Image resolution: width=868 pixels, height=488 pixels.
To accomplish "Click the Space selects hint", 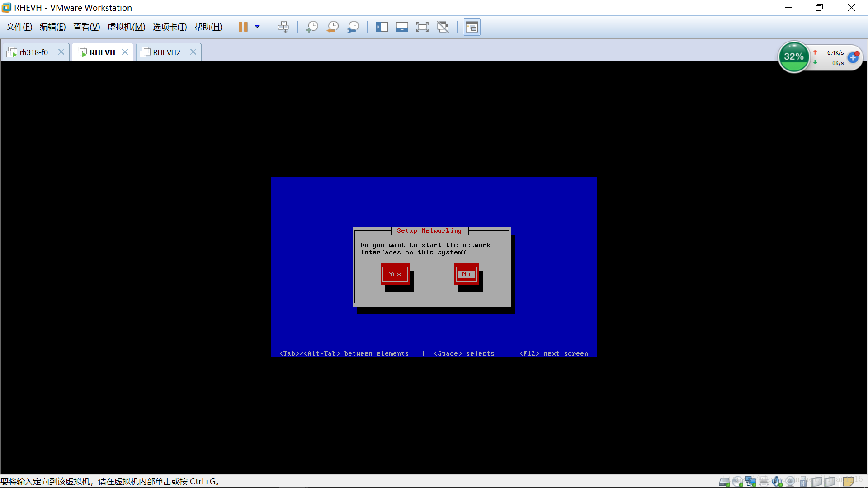I will tap(464, 354).
